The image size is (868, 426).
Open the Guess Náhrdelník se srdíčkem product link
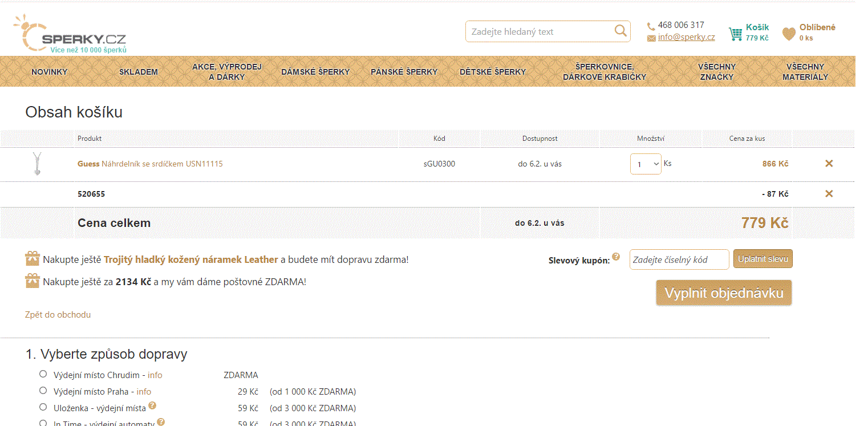(x=150, y=164)
